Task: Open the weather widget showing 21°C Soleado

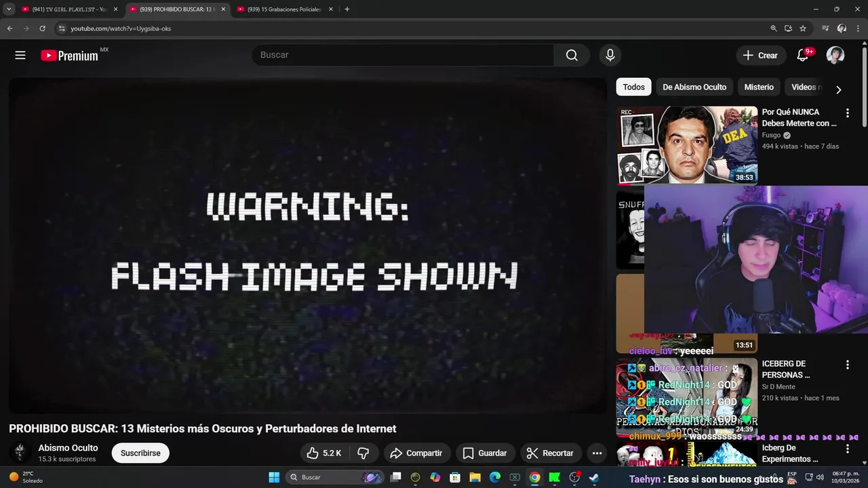Action: (x=26, y=477)
